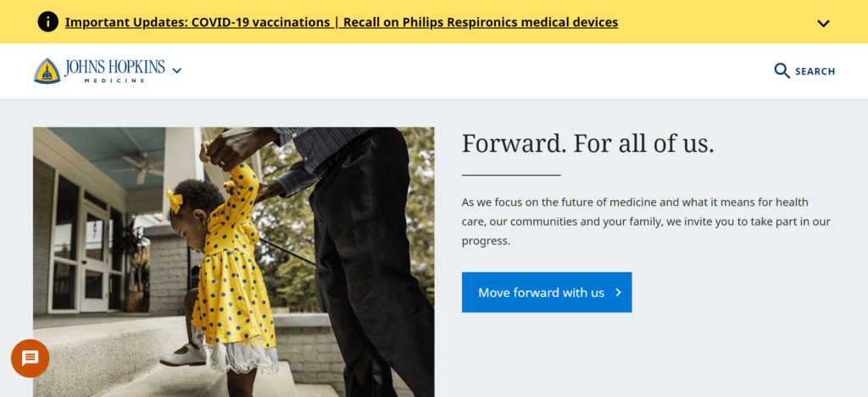Click the info icon in the yellow banner
Viewport: 868px width, 397px height.
[48, 22]
